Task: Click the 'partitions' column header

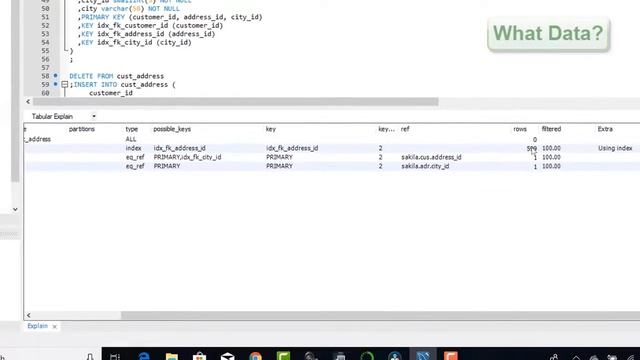Action: point(82,129)
